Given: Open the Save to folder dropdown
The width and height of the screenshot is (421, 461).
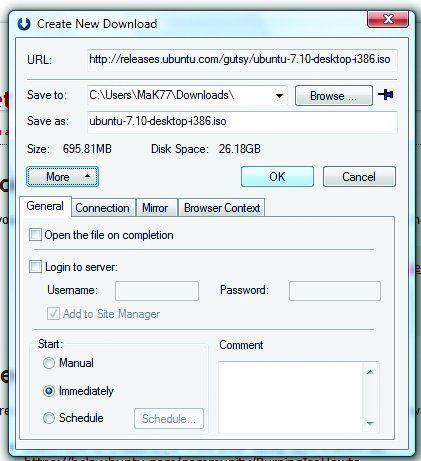Looking at the screenshot, I should [x=279, y=96].
